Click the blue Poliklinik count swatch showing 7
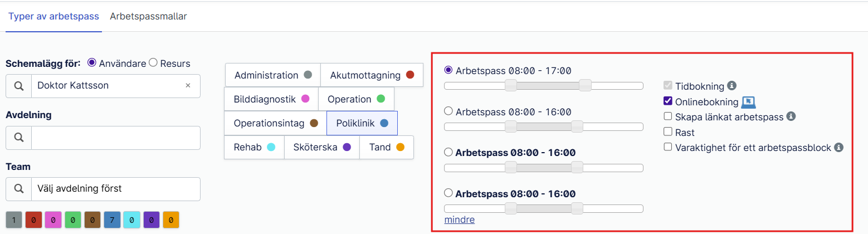 click(x=112, y=220)
